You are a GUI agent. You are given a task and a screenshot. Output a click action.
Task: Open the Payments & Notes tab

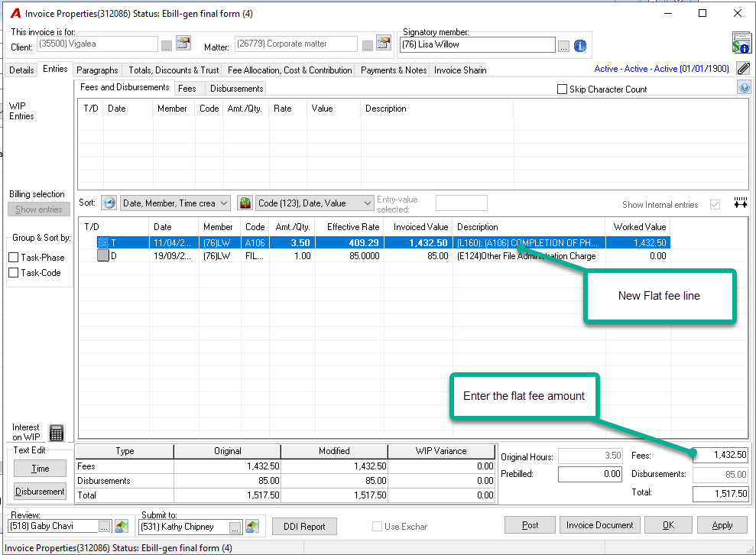click(394, 70)
